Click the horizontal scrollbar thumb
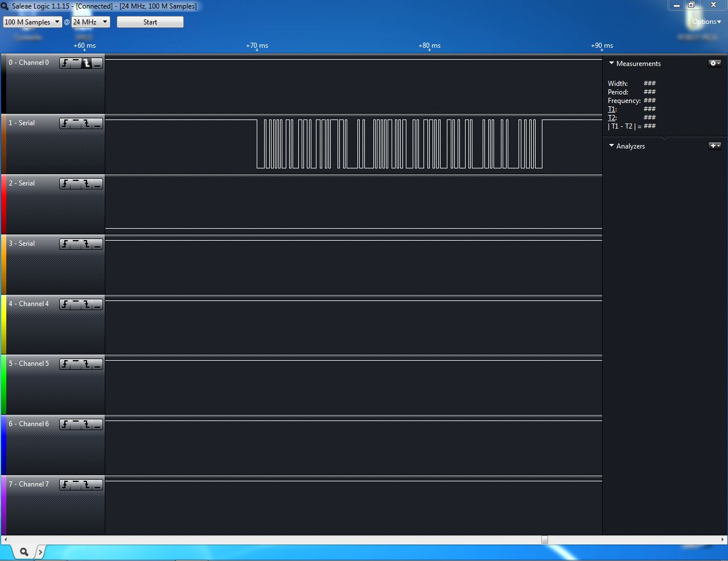Screen dimensions: 728x561 pyautogui.click(x=544, y=539)
